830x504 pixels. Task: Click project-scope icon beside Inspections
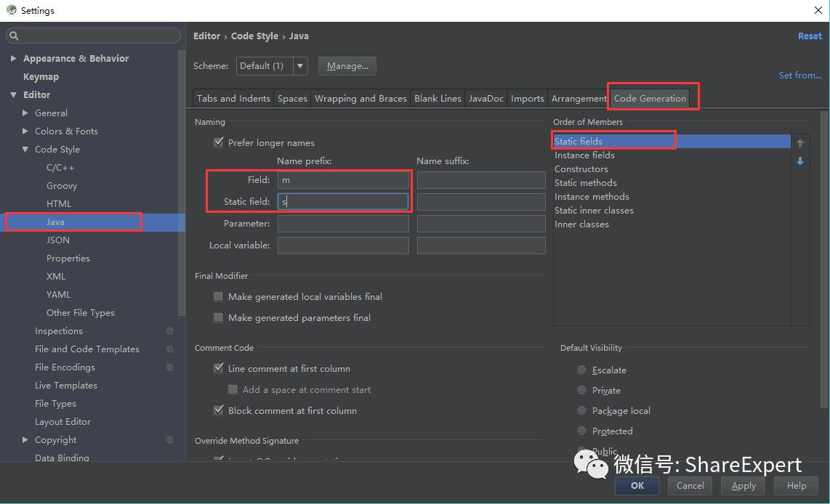169,331
